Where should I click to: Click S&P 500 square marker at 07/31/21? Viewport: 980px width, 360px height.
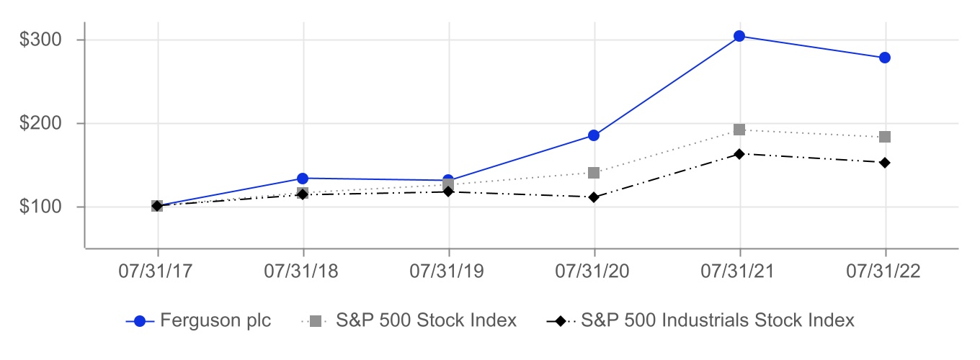[x=739, y=130]
